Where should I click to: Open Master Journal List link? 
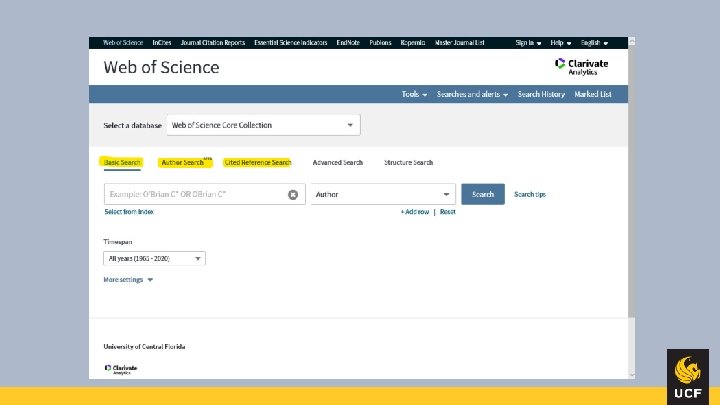pyautogui.click(x=459, y=43)
